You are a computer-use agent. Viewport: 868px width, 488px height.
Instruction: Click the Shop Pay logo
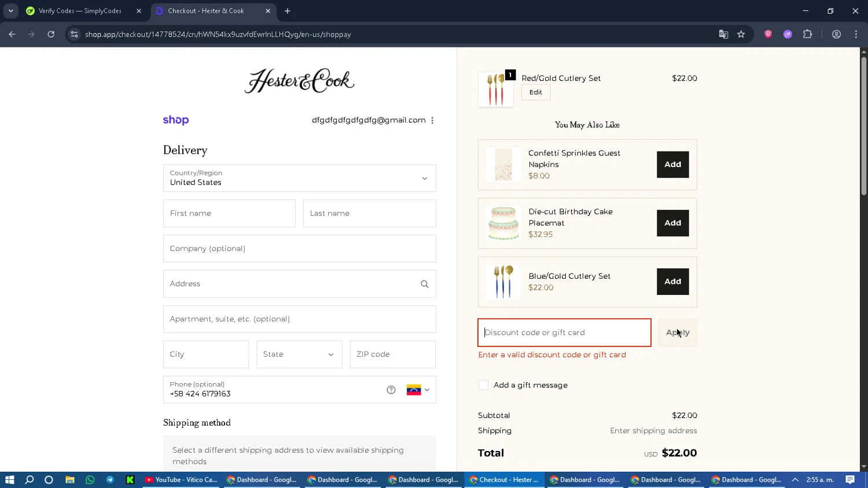coord(176,120)
